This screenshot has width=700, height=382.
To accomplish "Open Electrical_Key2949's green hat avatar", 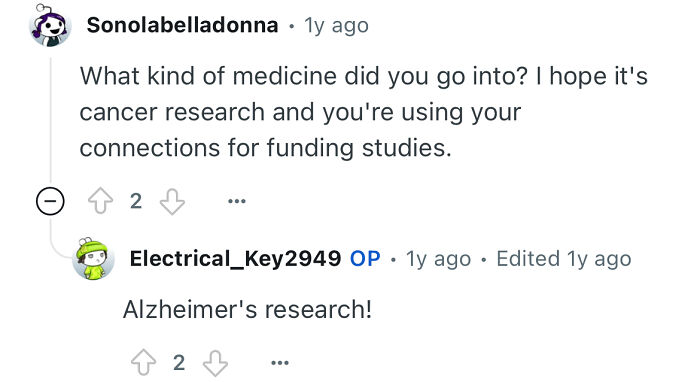I will point(93,259).
